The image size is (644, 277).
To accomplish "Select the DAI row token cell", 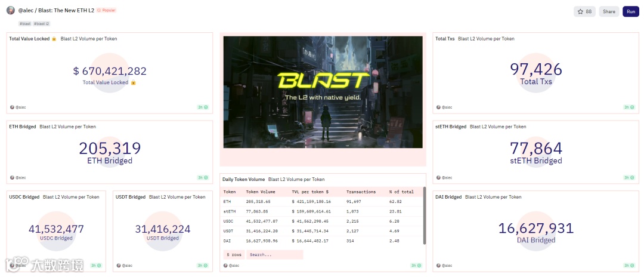I will [x=227, y=241].
